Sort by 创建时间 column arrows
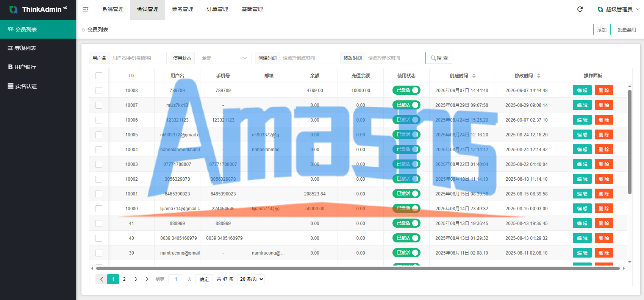This screenshot has height=300, width=644. coord(474,76)
